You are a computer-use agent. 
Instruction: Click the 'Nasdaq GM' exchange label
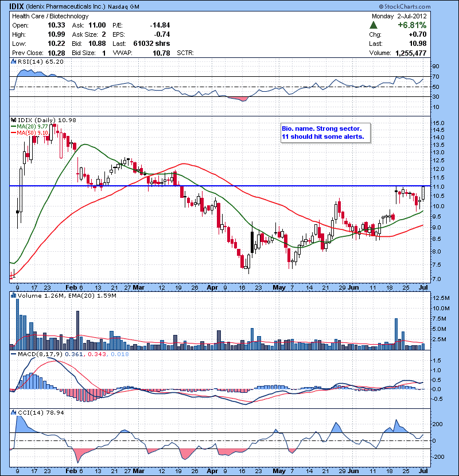point(123,7)
